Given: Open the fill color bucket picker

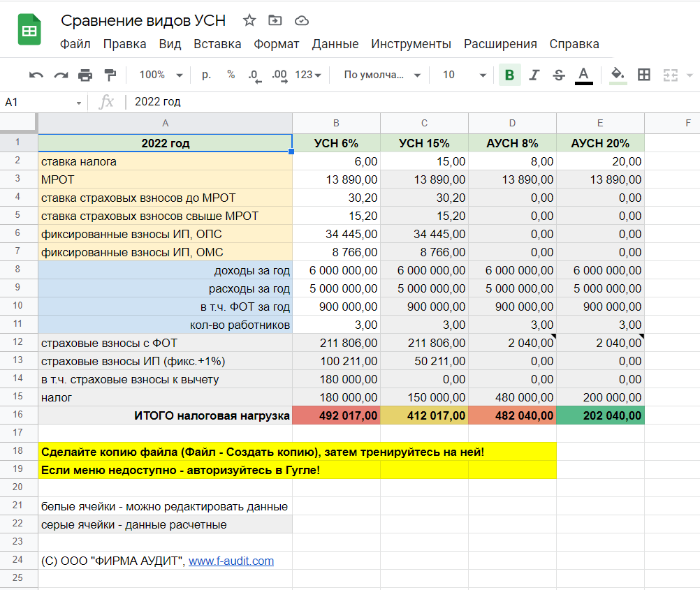Looking at the screenshot, I should pos(618,75).
